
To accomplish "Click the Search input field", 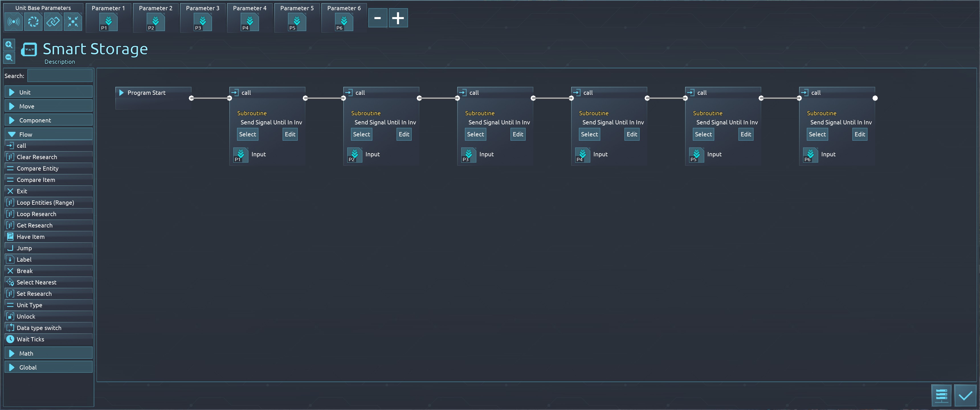I will pyautogui.click(x=60, y=76).
